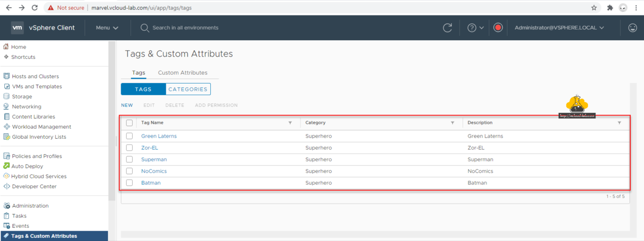Select Tags & Custom Attributes sidebar item
This screenshot has height=241, width=644.
point(54,235)
